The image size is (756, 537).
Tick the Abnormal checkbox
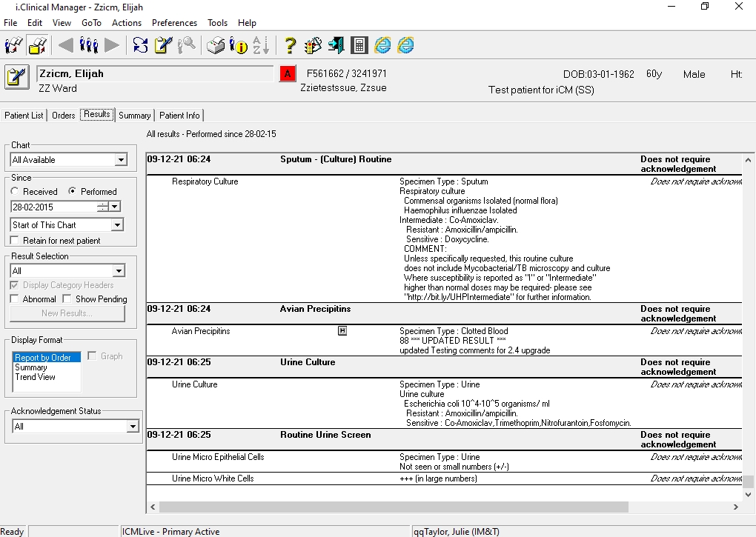click(15, 299)
